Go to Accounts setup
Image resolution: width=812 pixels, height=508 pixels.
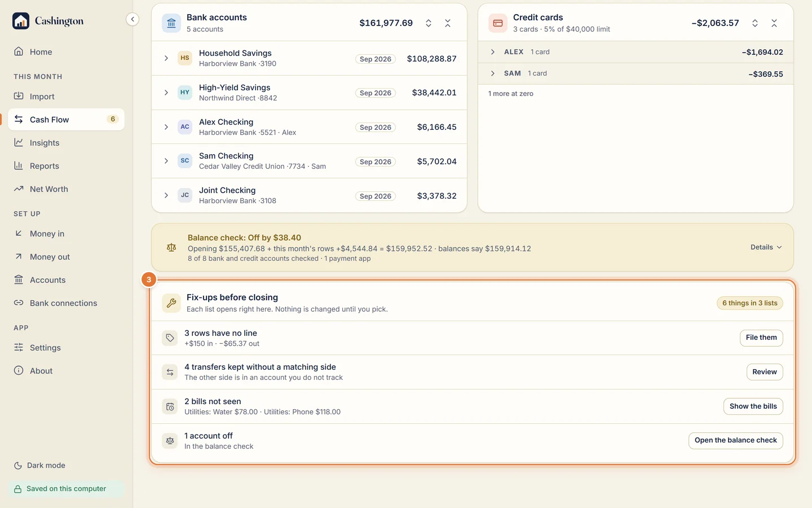[67, 280]
